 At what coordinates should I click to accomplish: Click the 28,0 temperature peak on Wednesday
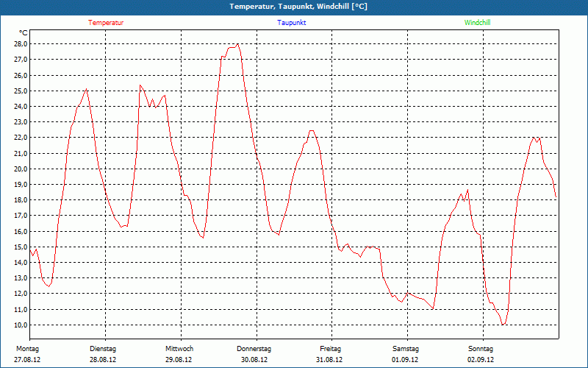click(x=237, y=44)
